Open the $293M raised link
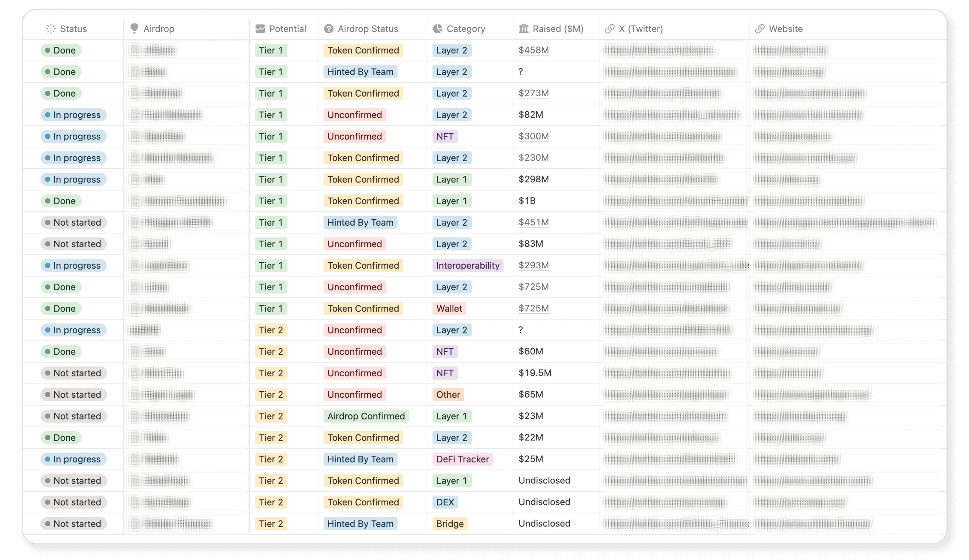Image resolution: width=969 pixels, height=560 pixels. [x=533, y=266]
